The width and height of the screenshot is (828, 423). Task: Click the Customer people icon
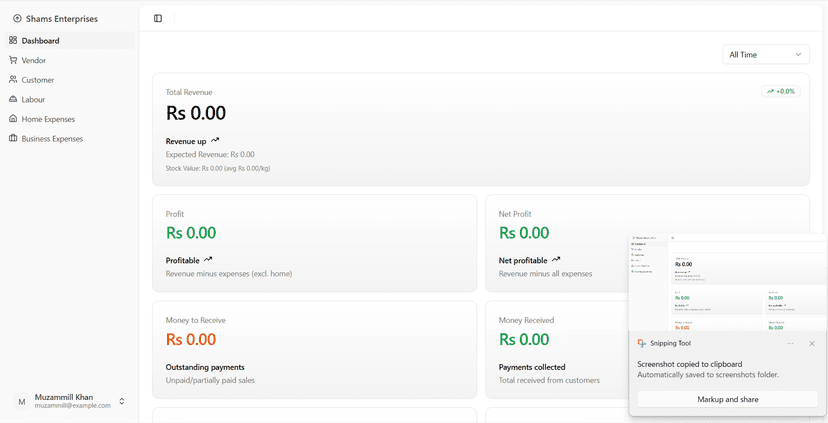[x=13, y=80]
